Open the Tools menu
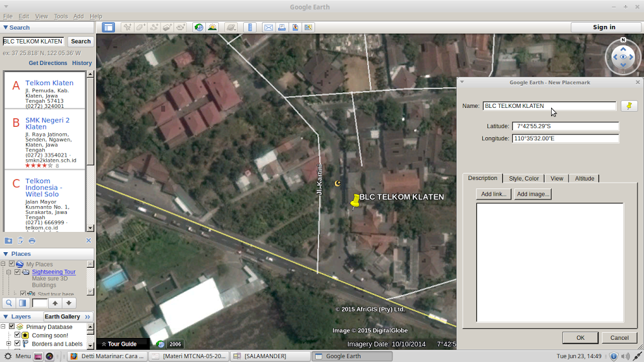The width and height of the screenshot is (644, 362). pyautogui.click(x=61, y=16)
